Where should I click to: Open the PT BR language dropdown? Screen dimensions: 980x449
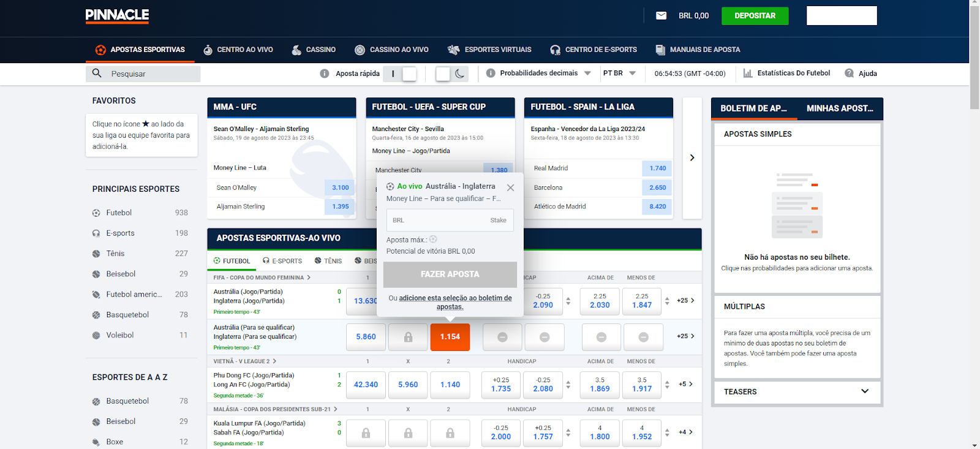[x=619, y=73]
